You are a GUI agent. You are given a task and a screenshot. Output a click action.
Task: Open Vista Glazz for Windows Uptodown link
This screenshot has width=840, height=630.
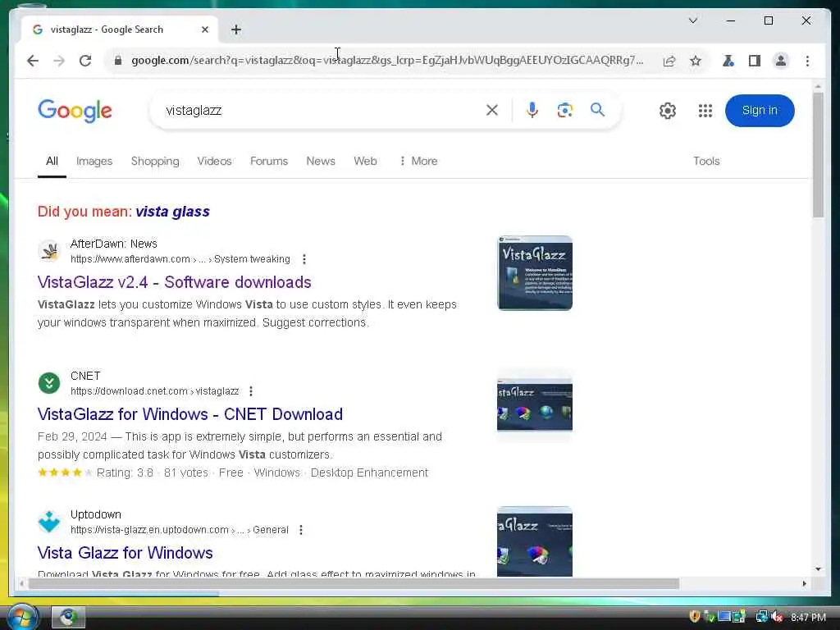pos(126,553)
